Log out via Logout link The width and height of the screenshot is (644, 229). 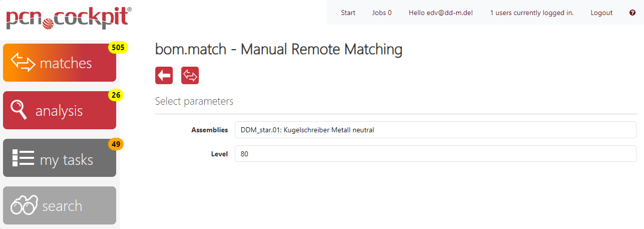pyautogui.click(x=601, y=13)
